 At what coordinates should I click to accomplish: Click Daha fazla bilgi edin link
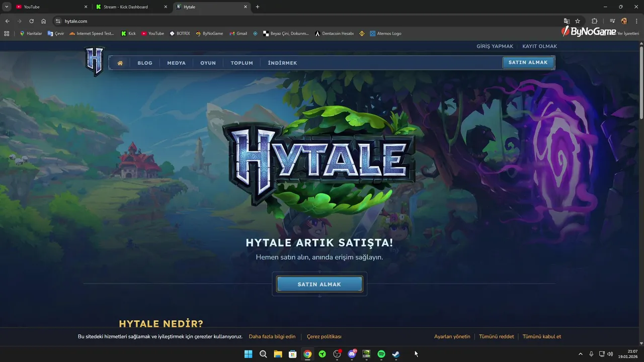(272, 336)
